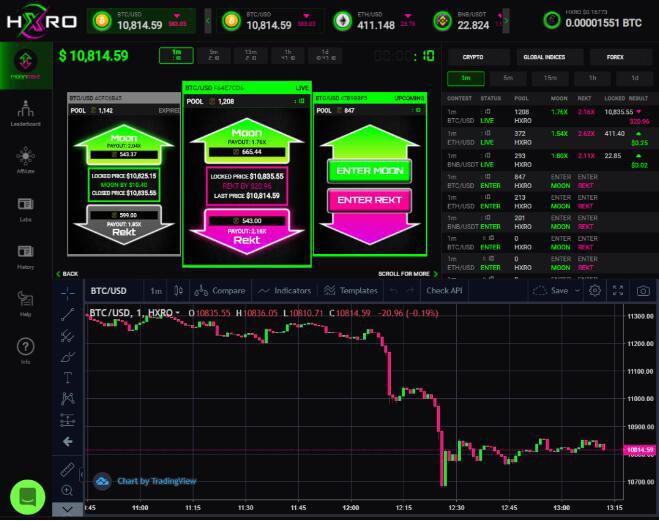Select the ruler measure tool

pos(68,469)
